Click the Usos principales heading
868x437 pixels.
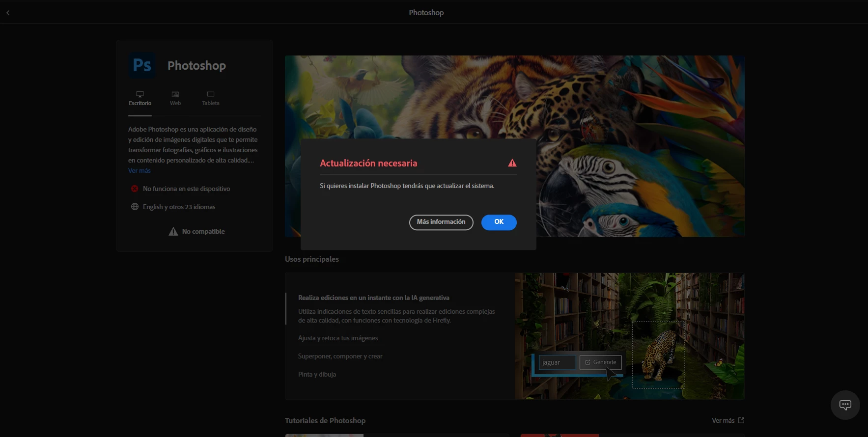point(312,259)
